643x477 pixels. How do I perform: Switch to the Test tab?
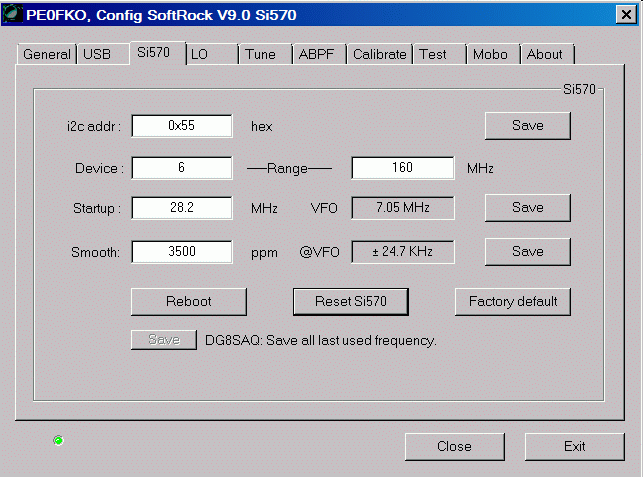pos(440,54)
